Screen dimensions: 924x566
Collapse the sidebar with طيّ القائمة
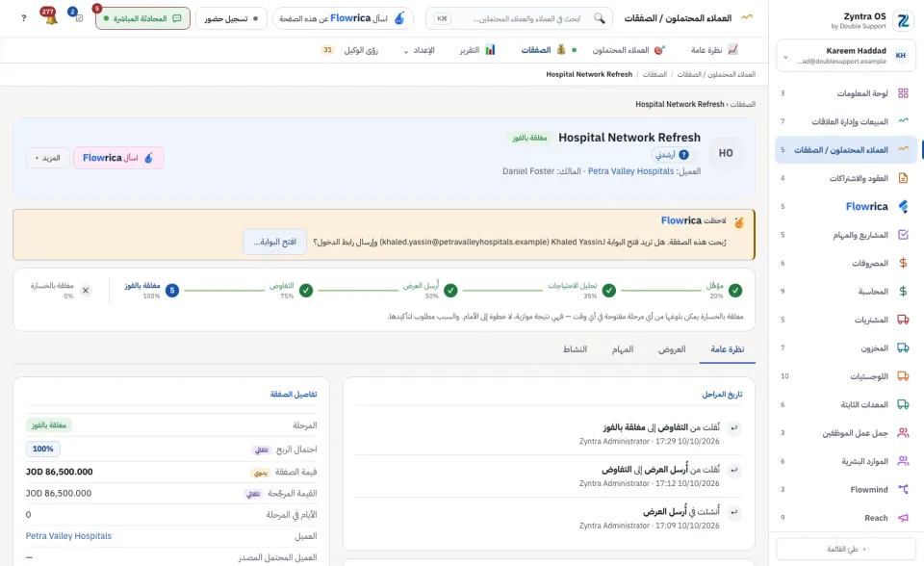coord(846,549)
